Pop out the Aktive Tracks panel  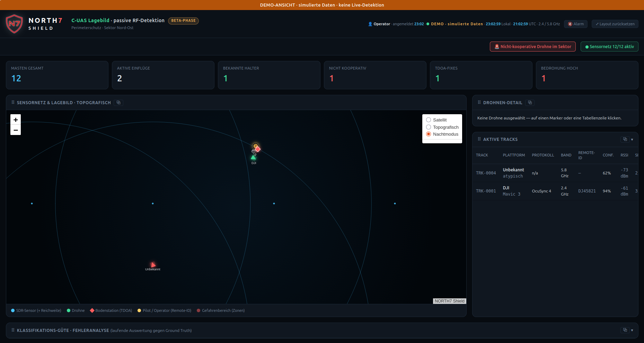(625, 139)
